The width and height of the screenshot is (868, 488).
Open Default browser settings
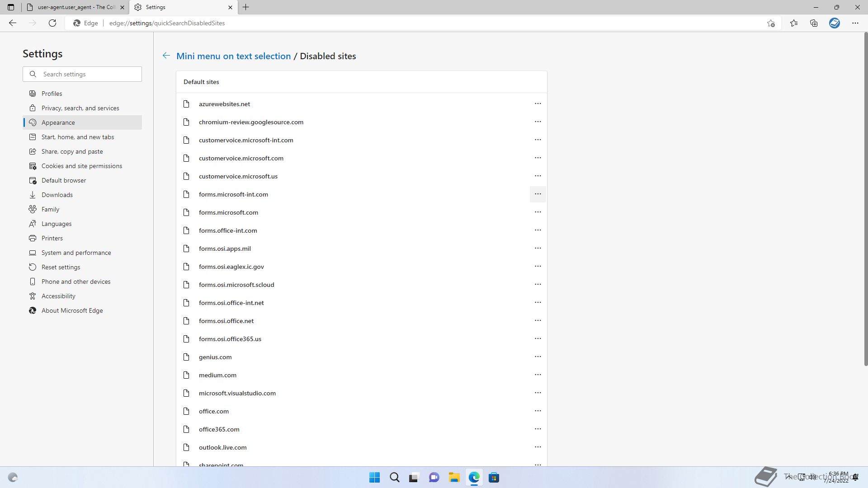(x=82, y=180)
